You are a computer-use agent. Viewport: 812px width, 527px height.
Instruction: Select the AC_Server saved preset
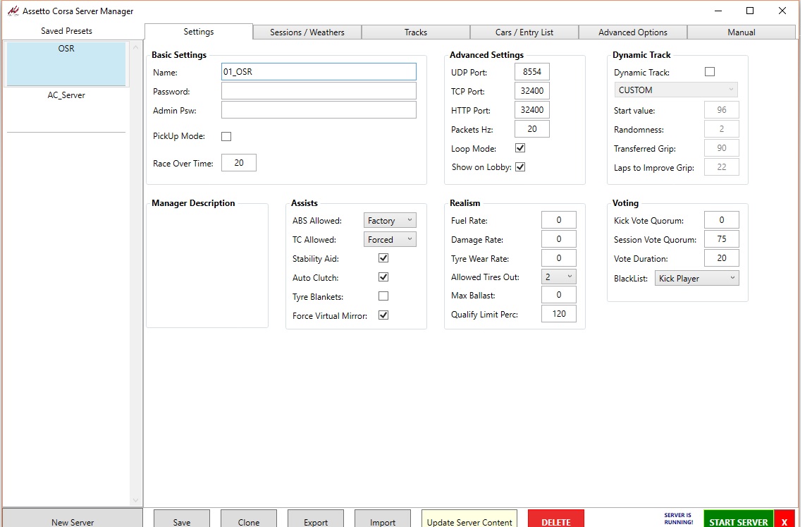click(66, 109)
